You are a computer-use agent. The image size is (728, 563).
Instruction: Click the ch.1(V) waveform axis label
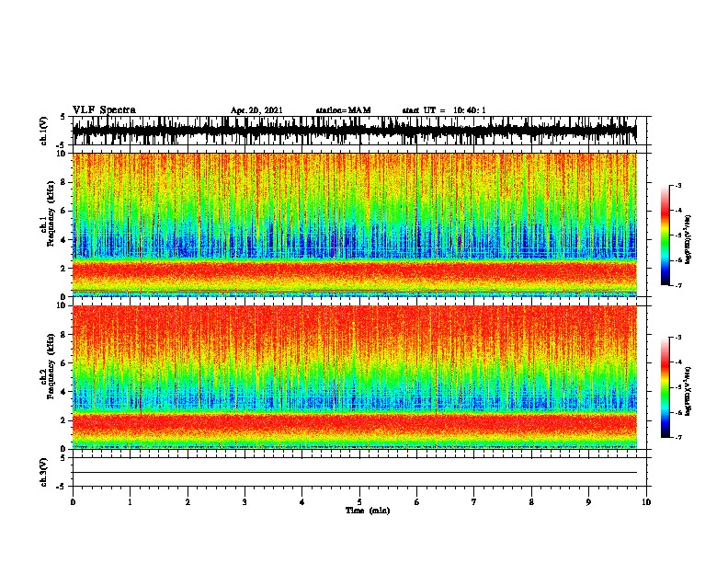44,131
